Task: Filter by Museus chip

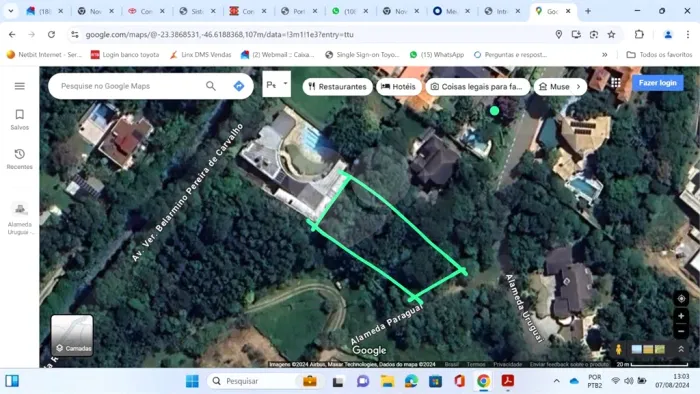Action: (x=554, y=87)
